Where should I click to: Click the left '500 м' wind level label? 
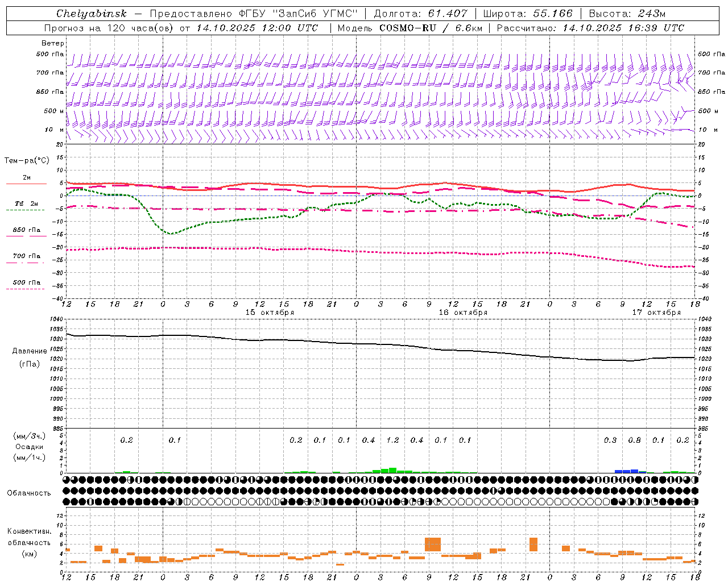[54, 111]
